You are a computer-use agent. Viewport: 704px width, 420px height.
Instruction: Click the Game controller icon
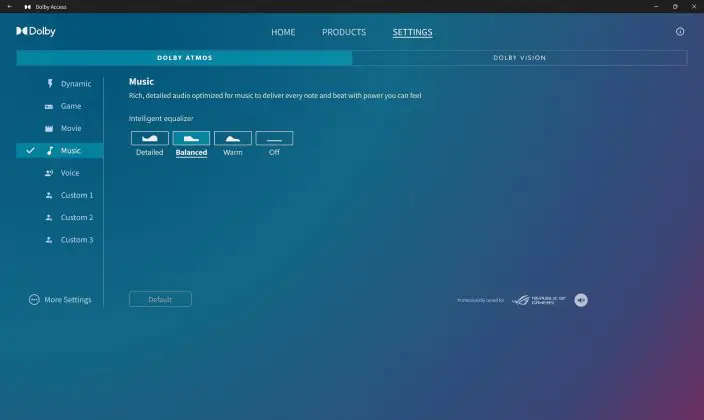(49, 106)
